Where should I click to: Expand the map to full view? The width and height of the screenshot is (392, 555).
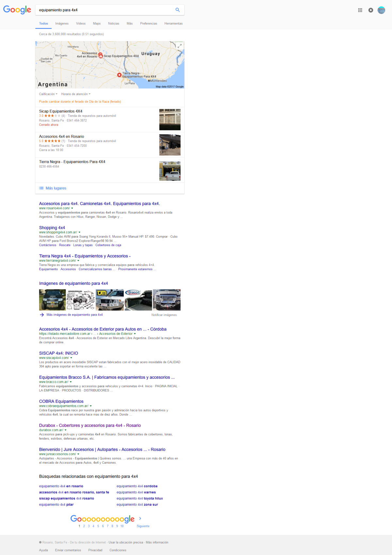point(179,46)
